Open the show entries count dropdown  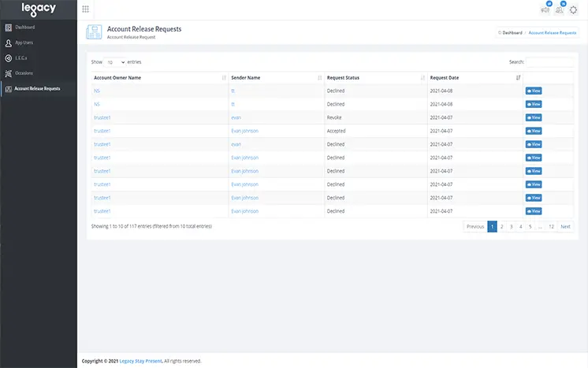click(x=115, y=61)
